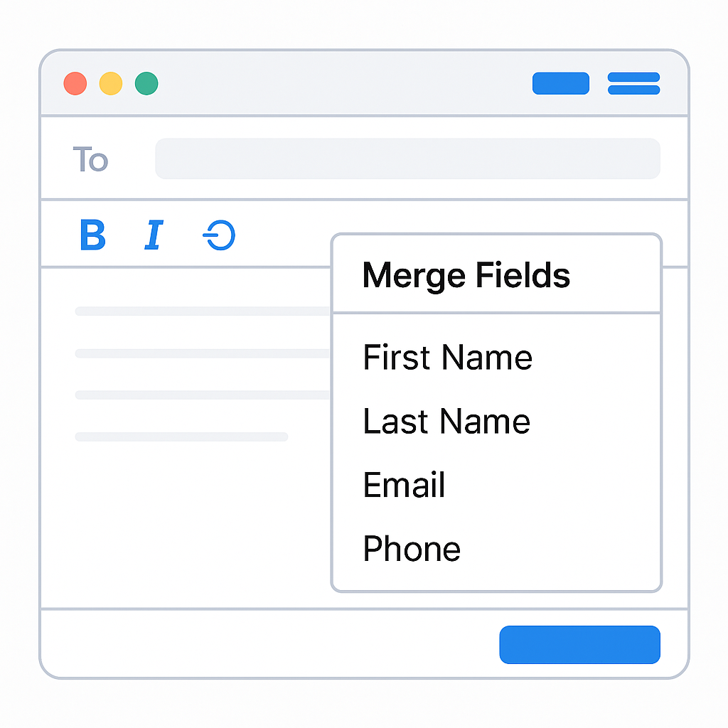
Task: Click the "To" label
Action: pos(90,159)
